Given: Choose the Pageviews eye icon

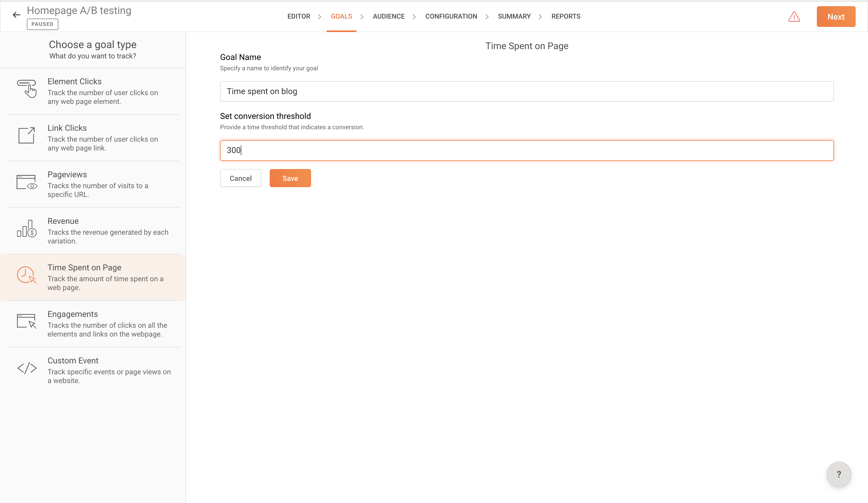Looking at the screenshot, I should pyautogui.click(x=27, y=182).
